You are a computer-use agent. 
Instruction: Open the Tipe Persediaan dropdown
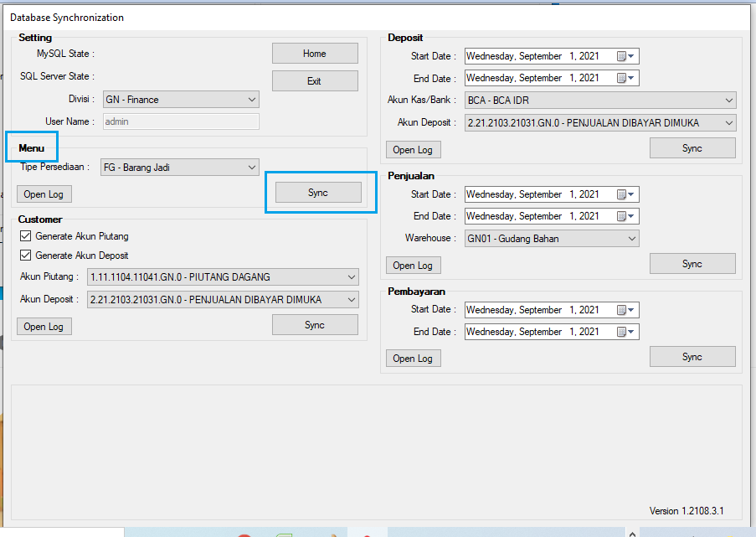point(252,168)
